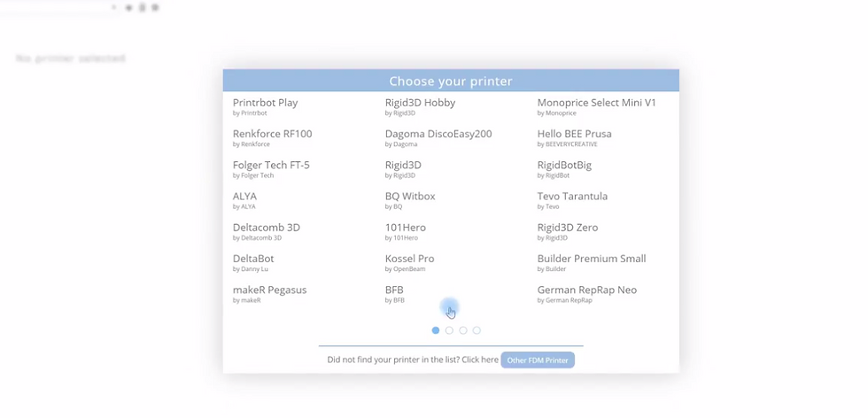Viewport: 868px width, 418px height.
Task: Pick the makeR Pegasus printer
Action: (269, 294)
